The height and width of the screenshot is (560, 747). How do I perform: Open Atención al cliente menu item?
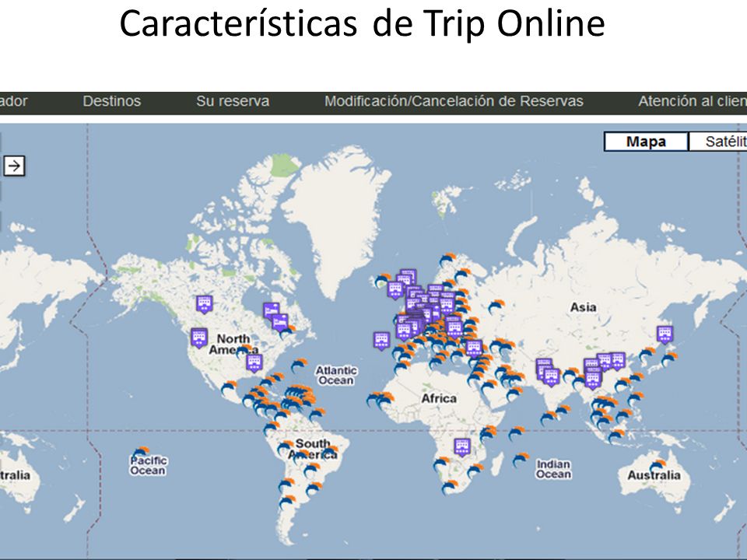[693, 101]
